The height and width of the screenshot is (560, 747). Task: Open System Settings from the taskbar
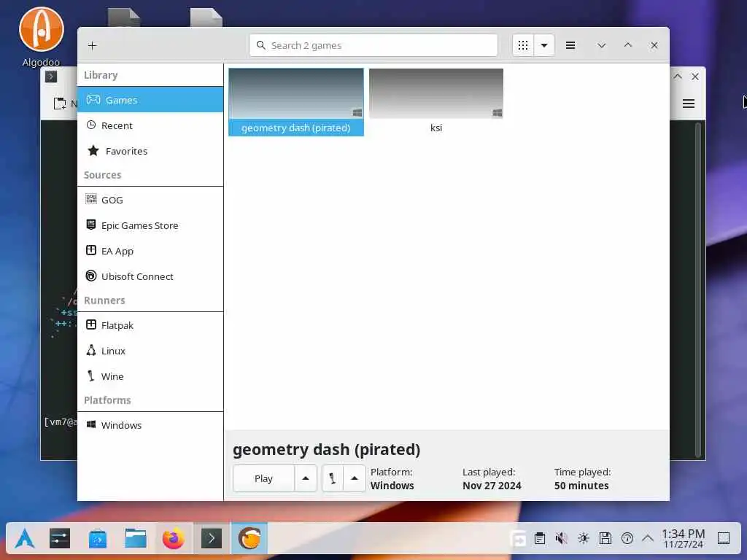pos(60,539)
